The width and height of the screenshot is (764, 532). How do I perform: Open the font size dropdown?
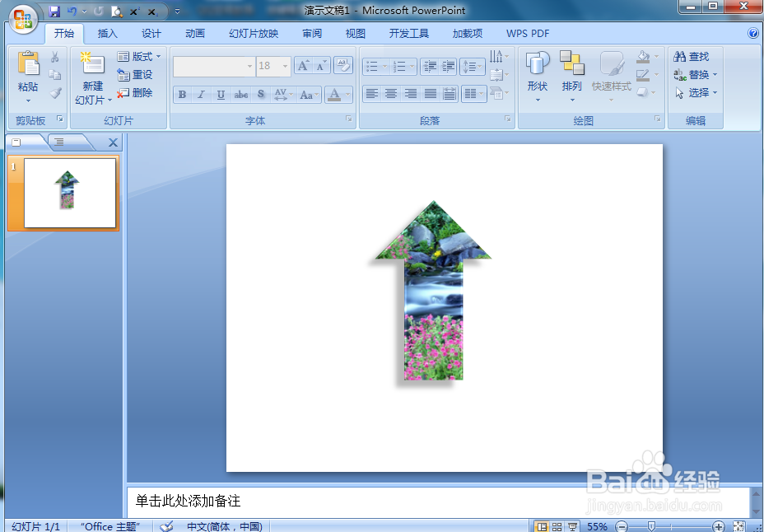click(285, 67)
